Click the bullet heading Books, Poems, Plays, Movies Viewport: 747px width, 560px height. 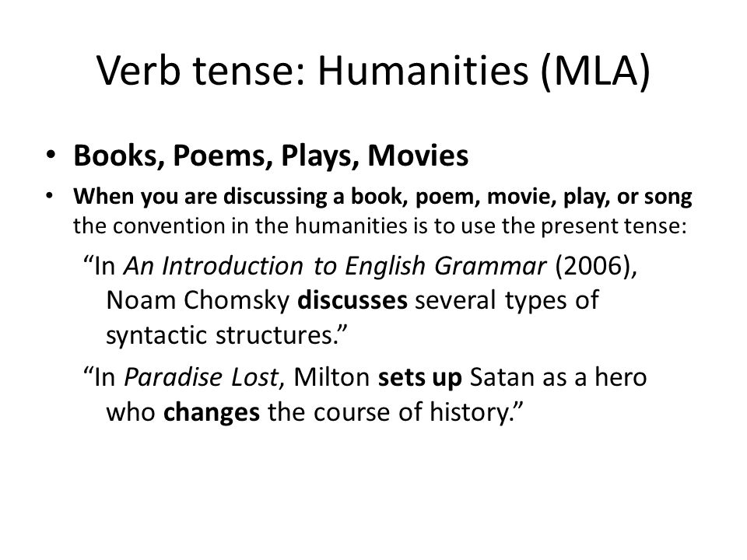271,156
